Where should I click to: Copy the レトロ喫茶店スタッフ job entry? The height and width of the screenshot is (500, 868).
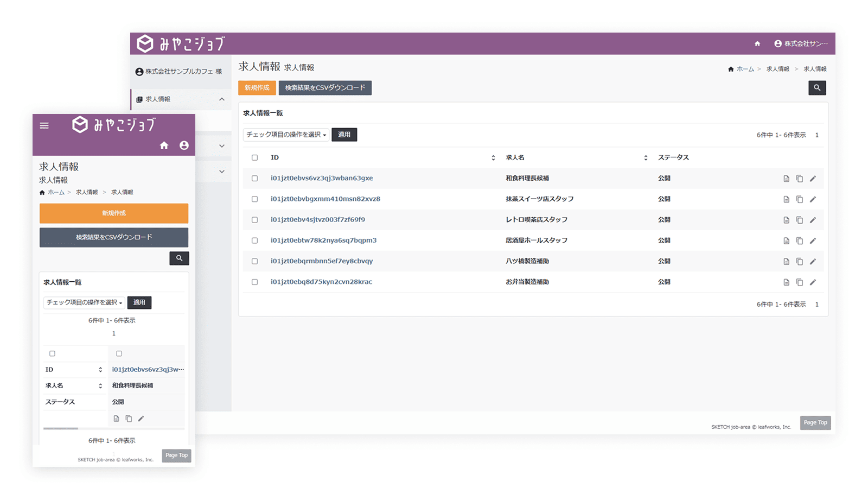800,220
